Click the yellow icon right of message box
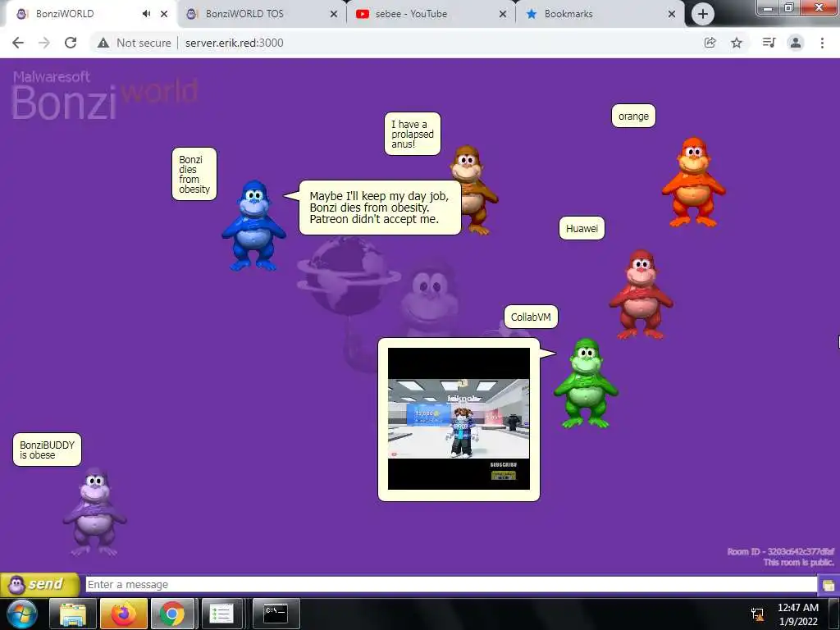Image resolution: width=840 pixels, height=630 pixels. pos(829,585)
